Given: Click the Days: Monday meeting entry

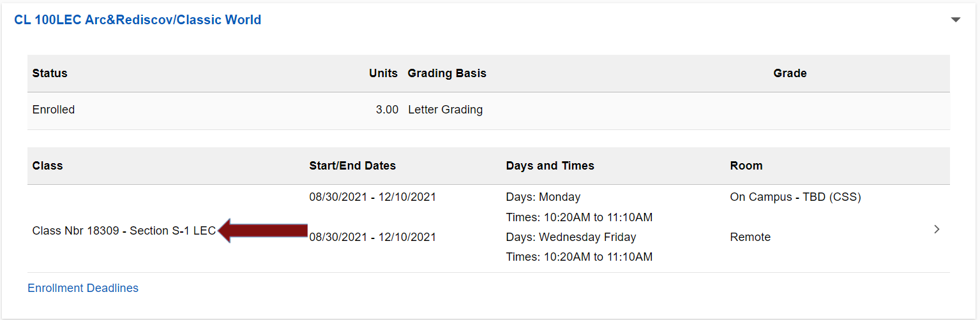Looking at the screenshot, I should (x=543, y=197).
